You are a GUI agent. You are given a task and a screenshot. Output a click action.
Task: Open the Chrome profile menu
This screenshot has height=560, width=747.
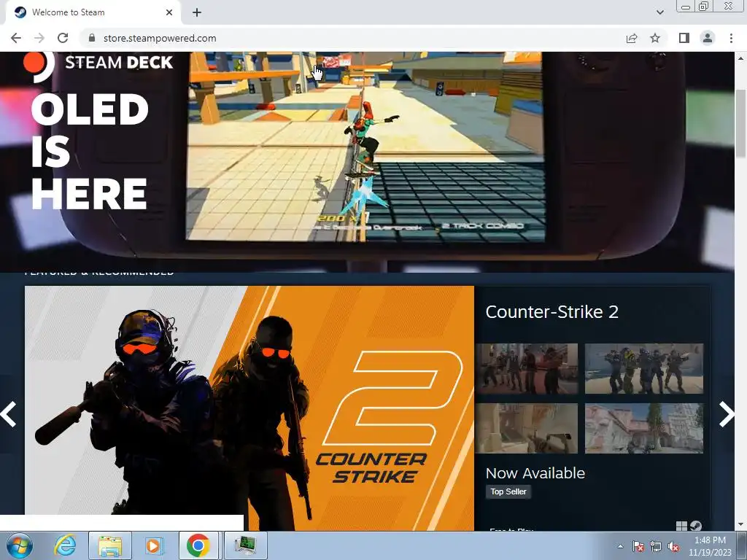coord(708,38)
